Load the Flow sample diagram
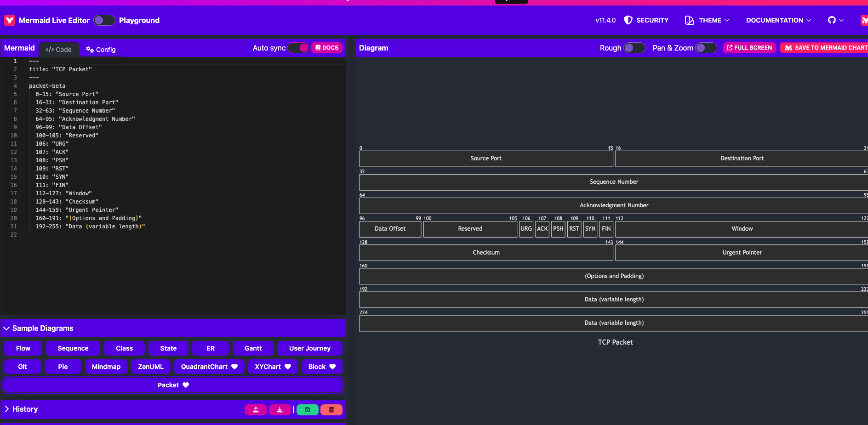This screenshot has width=868, height=425. [23, 348]
